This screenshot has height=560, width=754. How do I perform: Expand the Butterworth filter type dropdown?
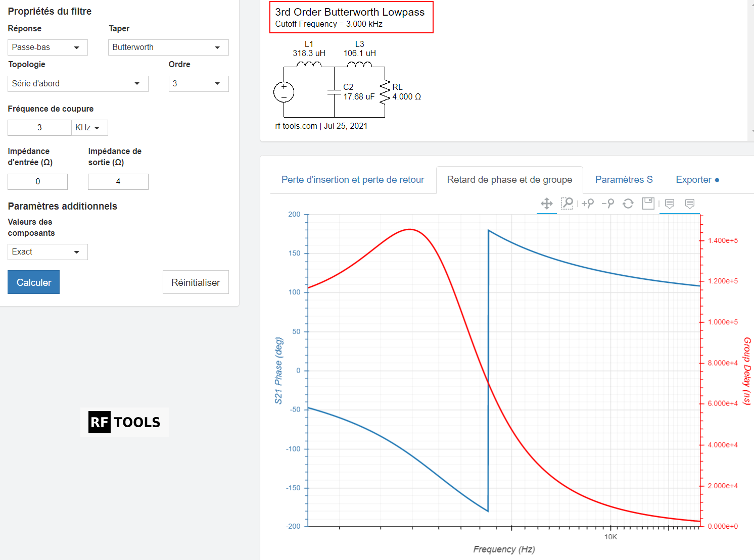click(168, 47)
